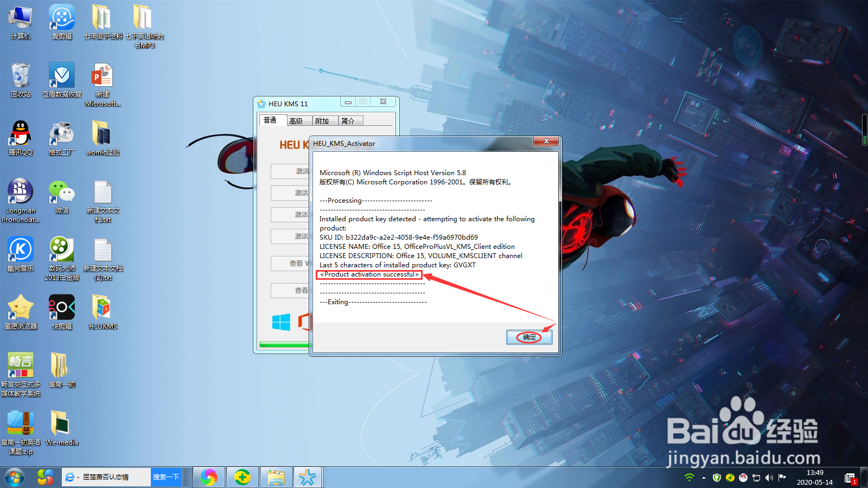Open 阜南一初英语课题.zip archive
Screen dimensions: 868x488
coord(21,433)
